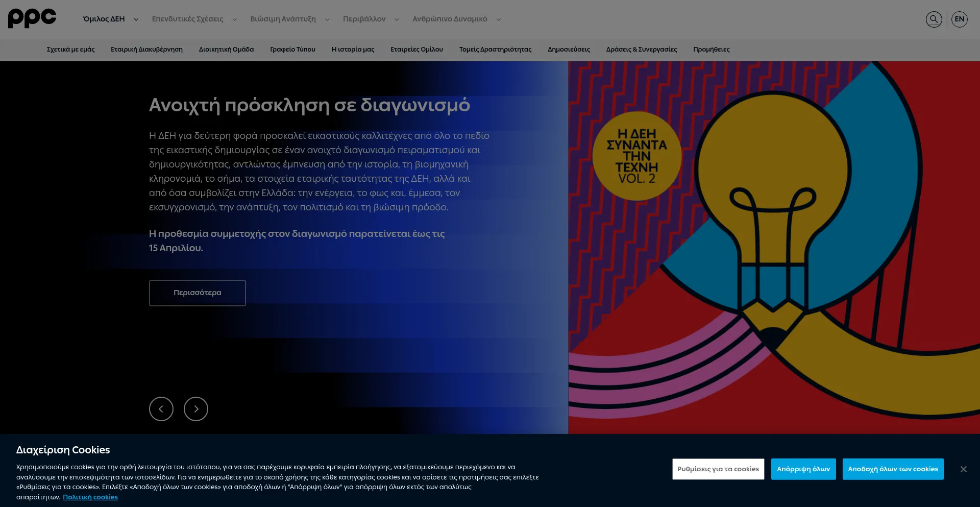Go to previous slide arrow
This screenshot has width=980, height=507.
161,409
